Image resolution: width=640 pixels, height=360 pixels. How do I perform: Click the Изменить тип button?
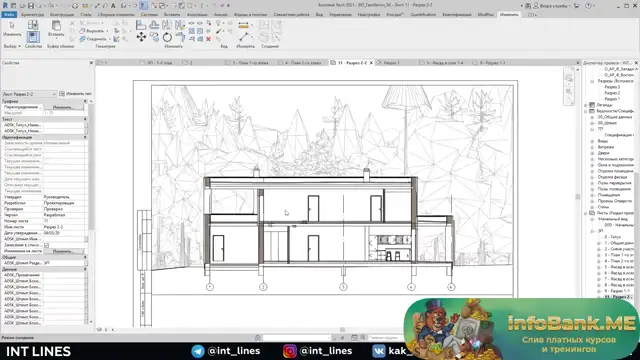75,94
